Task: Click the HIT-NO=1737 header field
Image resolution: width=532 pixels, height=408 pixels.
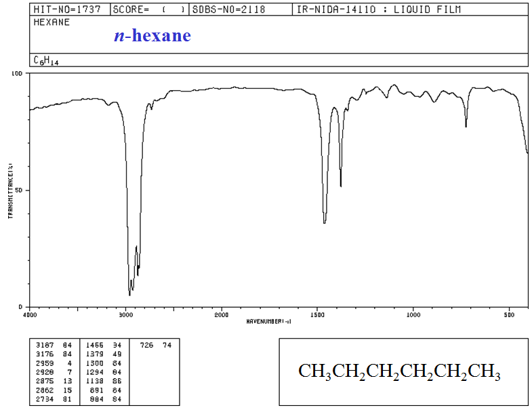Action: [x=62, y=10]
